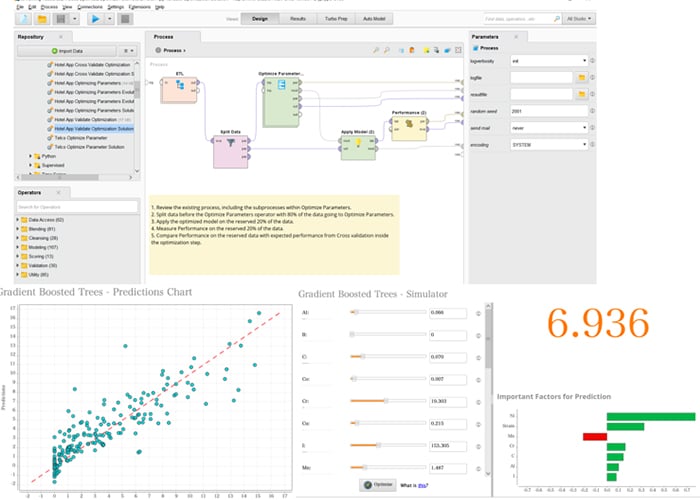
Task: Open the encoding dropdown
Action: click(549, 145)
